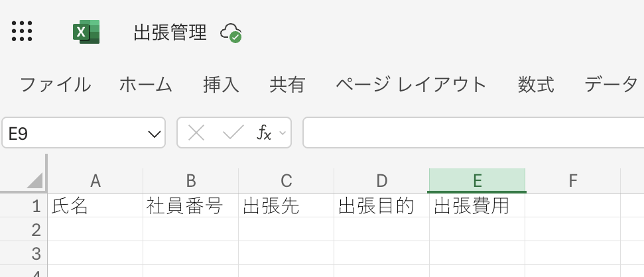This screenshot has width=644, height=277.
Task: Check the cloud saved status icon
Action: coord(231,32)
